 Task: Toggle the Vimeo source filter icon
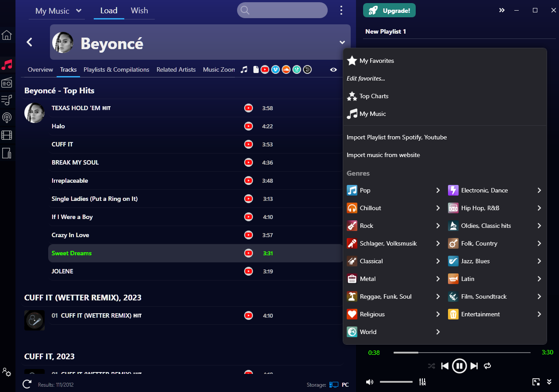point(276,69)
